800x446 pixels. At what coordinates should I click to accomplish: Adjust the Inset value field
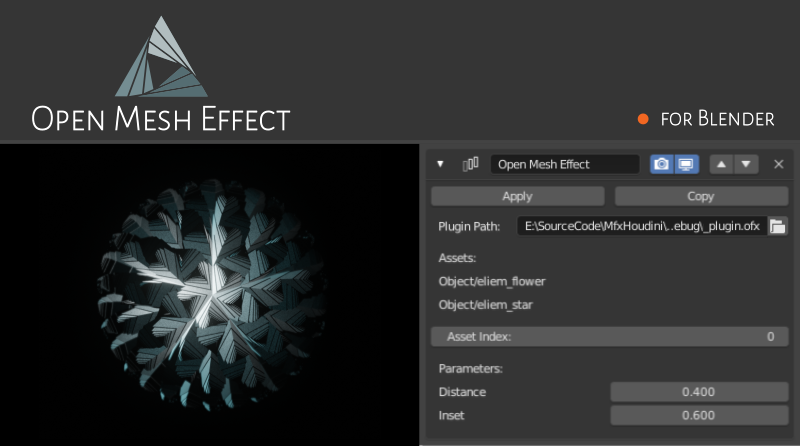(699, 415)
